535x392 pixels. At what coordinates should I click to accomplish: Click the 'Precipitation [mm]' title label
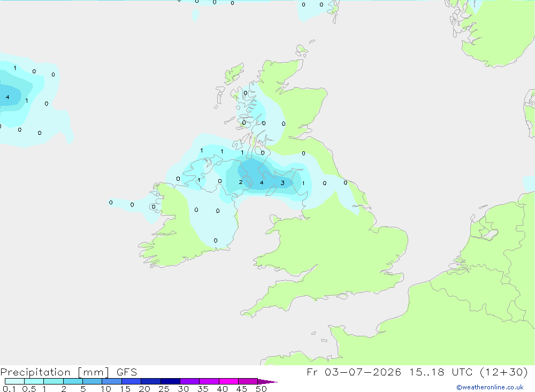[x=55, y=372]
